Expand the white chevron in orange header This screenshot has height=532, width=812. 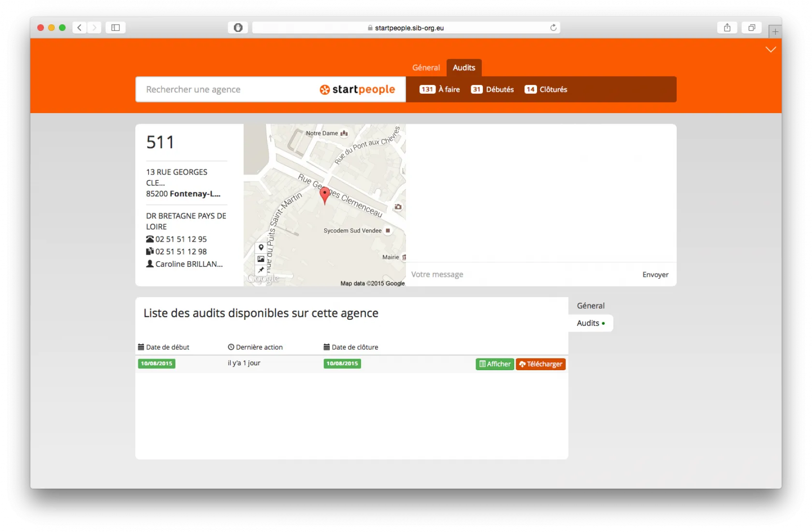[770, 49]
